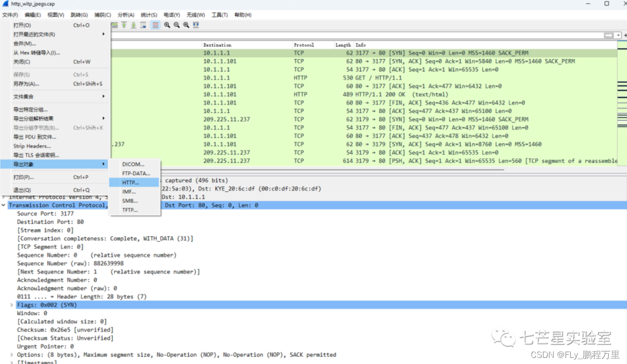
Task: Click the Length column header
Action: coord(343,45)
